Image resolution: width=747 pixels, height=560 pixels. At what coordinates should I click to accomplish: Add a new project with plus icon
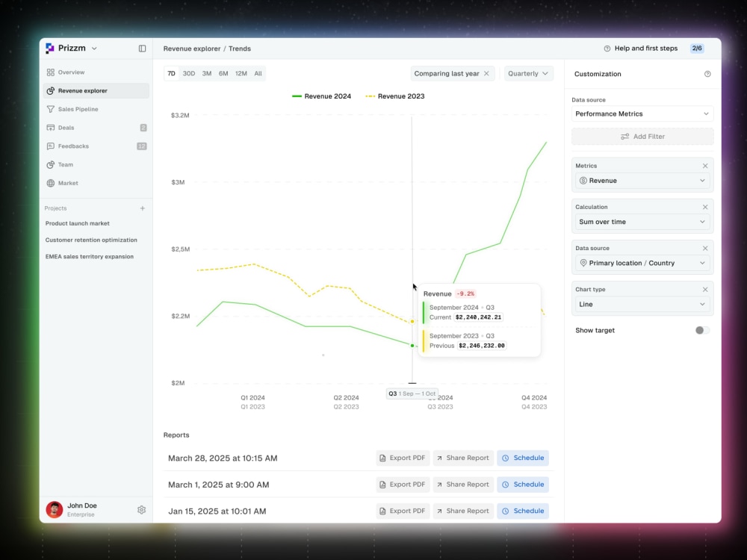pos(143,208)
